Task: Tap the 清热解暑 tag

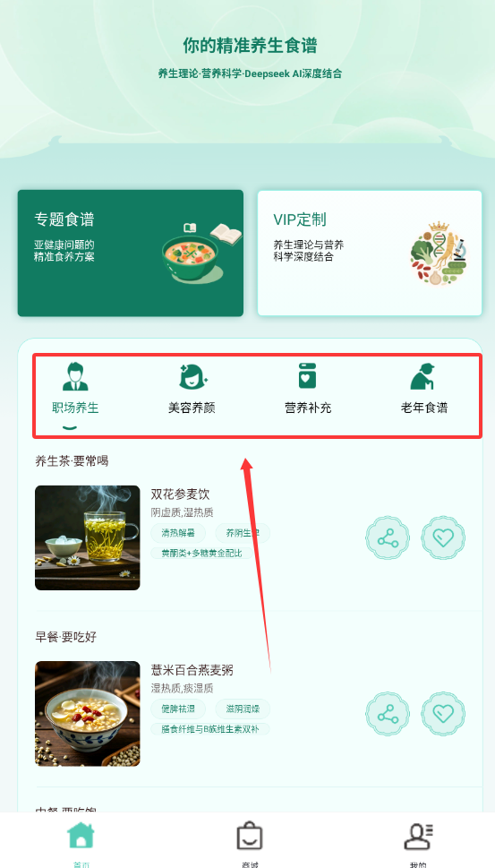Action: coord(178,534)
